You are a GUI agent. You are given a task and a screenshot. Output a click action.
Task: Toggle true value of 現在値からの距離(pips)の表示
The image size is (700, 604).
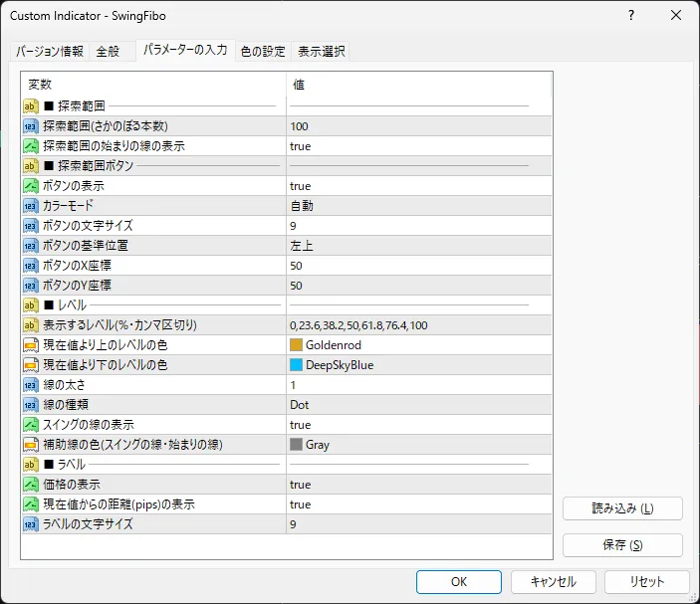(419, 504)
